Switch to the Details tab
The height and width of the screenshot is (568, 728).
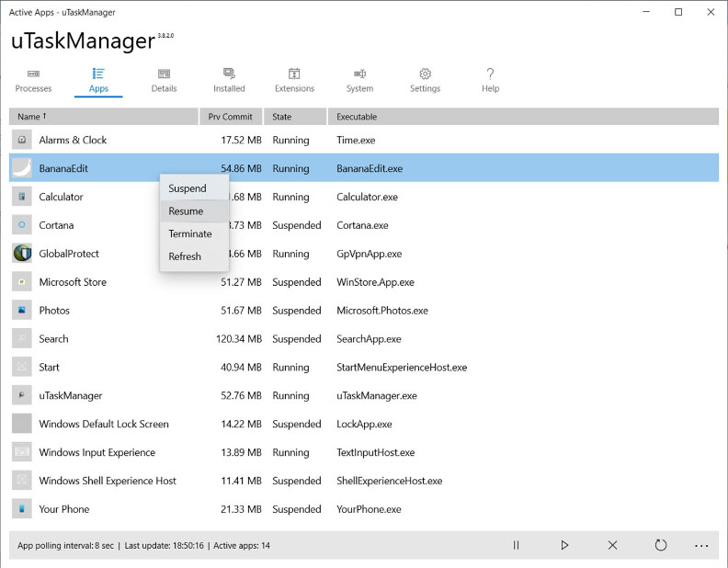164,81
